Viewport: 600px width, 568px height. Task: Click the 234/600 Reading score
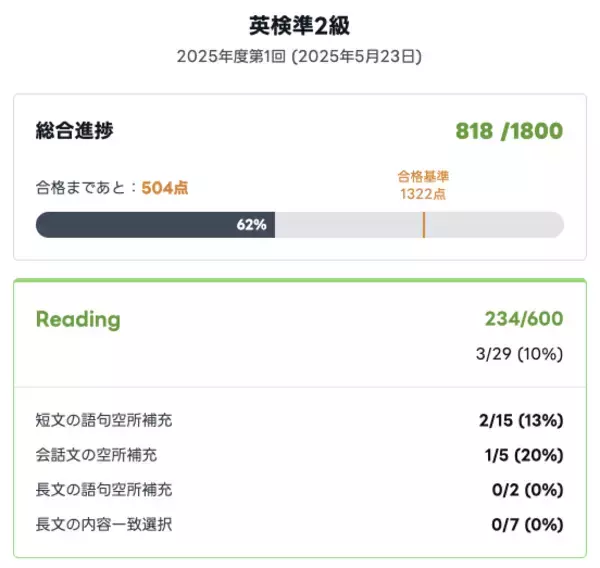pos(523,319)
